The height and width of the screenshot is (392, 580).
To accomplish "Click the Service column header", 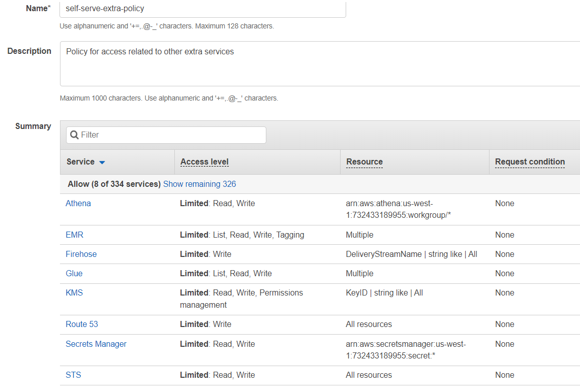I will click(117, 162).
